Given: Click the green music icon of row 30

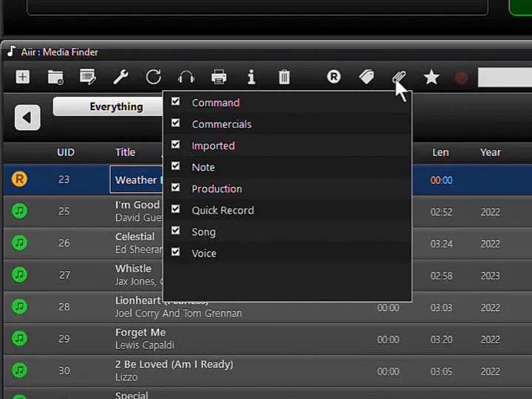Looking at the screenshot, I should click(20, 370).
